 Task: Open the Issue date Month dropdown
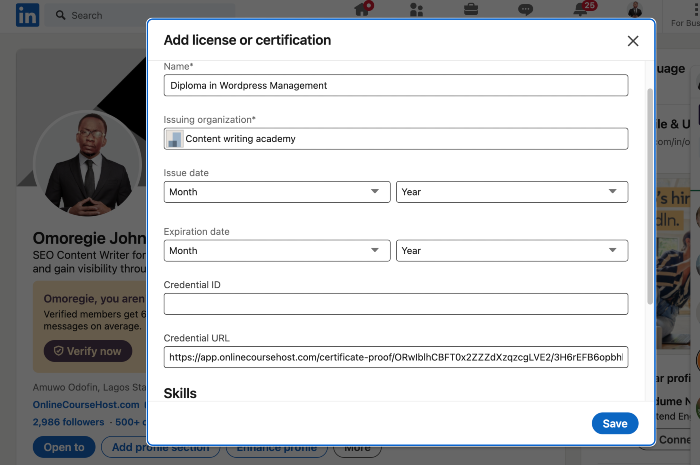point(277,192)
